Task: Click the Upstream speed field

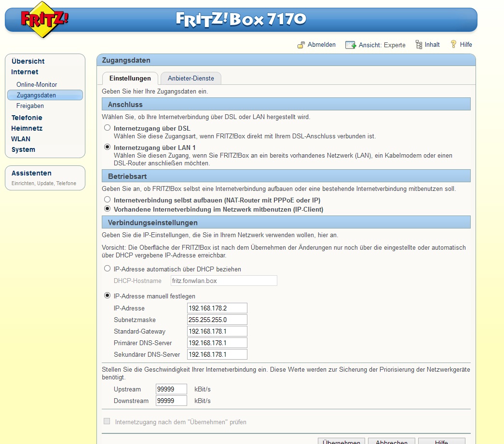Action: point(171,389)
